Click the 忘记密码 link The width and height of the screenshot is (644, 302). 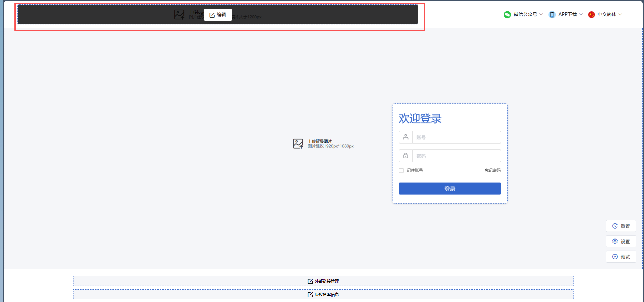coord(492,171)
